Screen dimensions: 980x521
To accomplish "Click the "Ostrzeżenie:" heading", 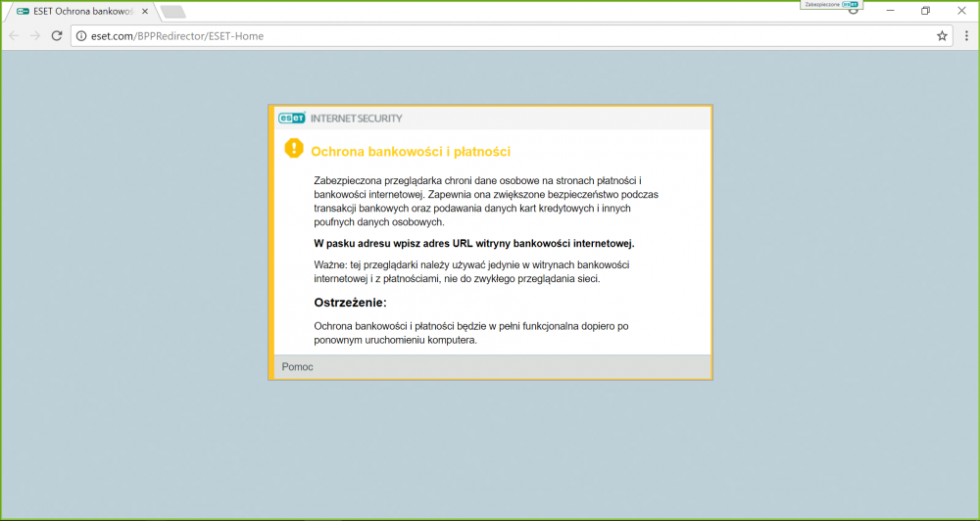I will click(351, 303).
